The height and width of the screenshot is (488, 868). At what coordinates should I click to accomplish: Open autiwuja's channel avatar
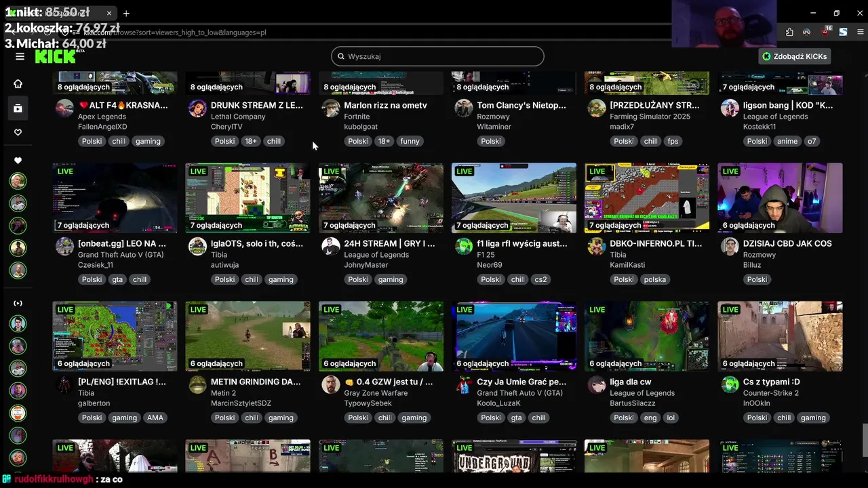click(x=197, y=247)
